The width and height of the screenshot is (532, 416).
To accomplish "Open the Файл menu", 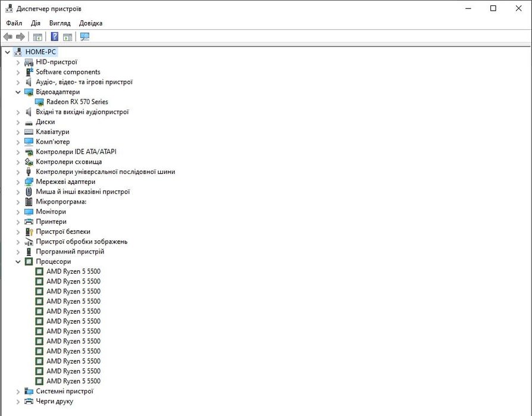I will click(x=14, y=23).
